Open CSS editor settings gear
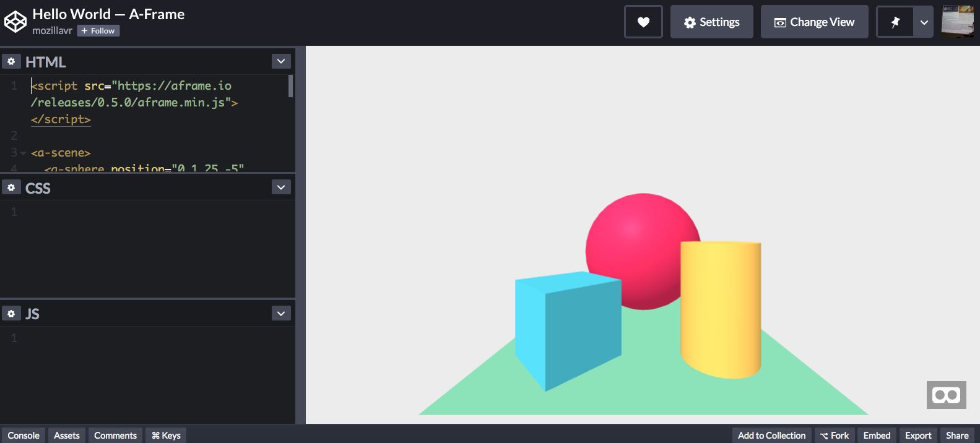The height and width of the screenshot is (443, 980). pos(11,187)
